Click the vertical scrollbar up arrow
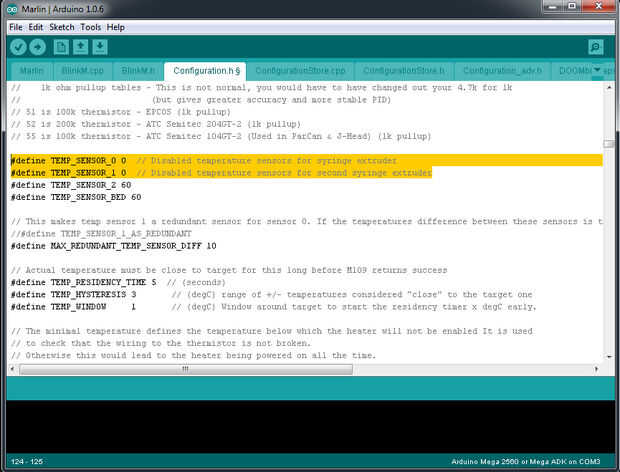This screenshot has width=620, height=472. tap(609, 87)
